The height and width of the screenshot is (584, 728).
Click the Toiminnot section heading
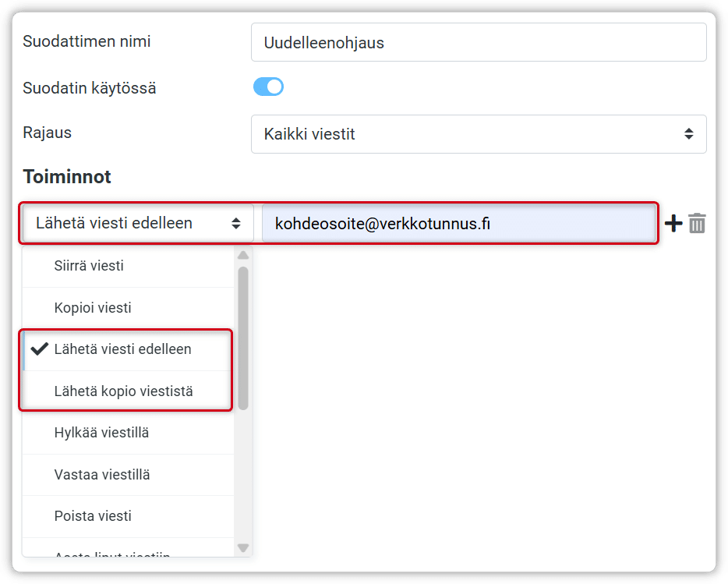[x=67, y=177]
